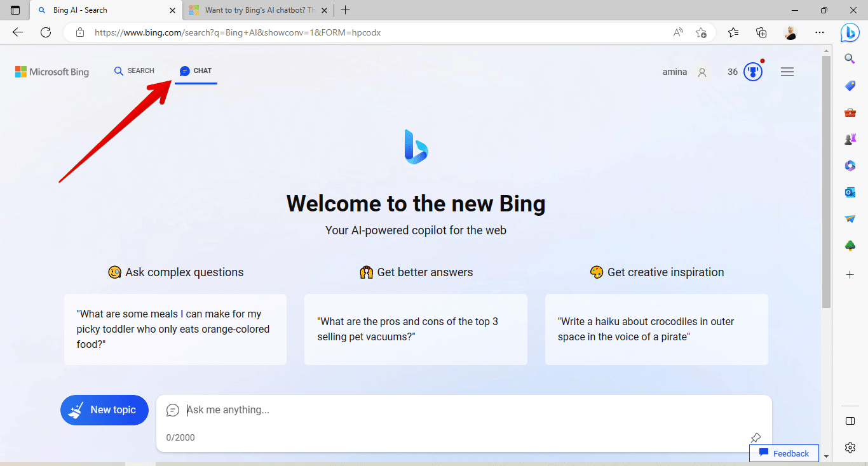Open the Bing hamburger menu
This screenshot has width=868, height=466.
coord(787,72)
